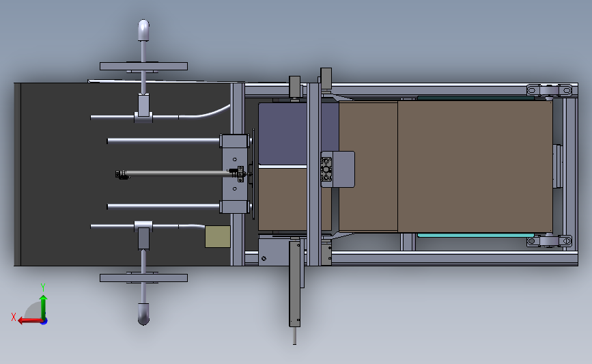Screen dimensions: 592x364
Task: Select the dark conveyor belt surface
Action: click(60, 173)
